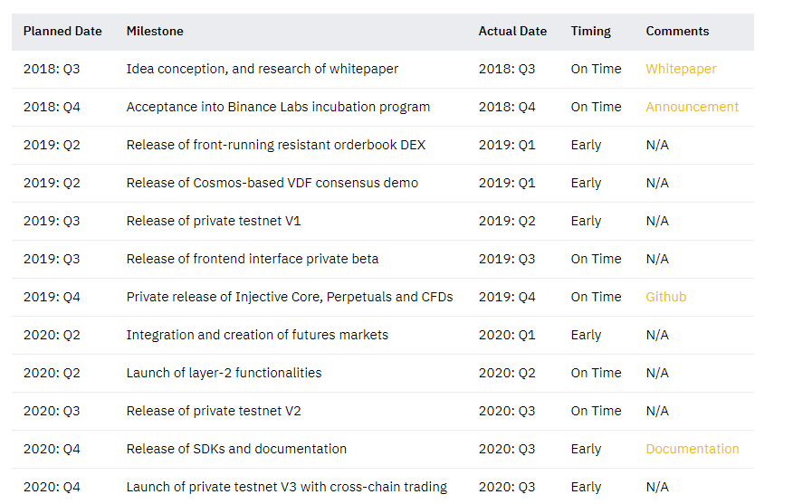Select the 'Release of private testnet V2' row
Screen dimensions: 812x504
click(383, 411)
